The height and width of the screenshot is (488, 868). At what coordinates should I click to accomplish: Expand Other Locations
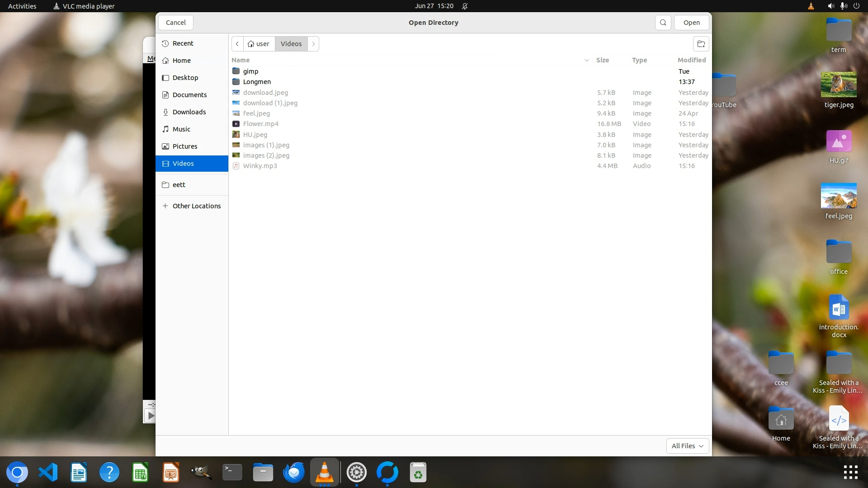pos(196,206)
